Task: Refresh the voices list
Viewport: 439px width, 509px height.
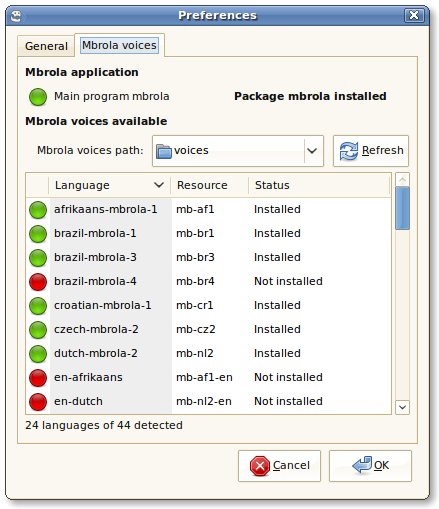Action: coord(371,151)
